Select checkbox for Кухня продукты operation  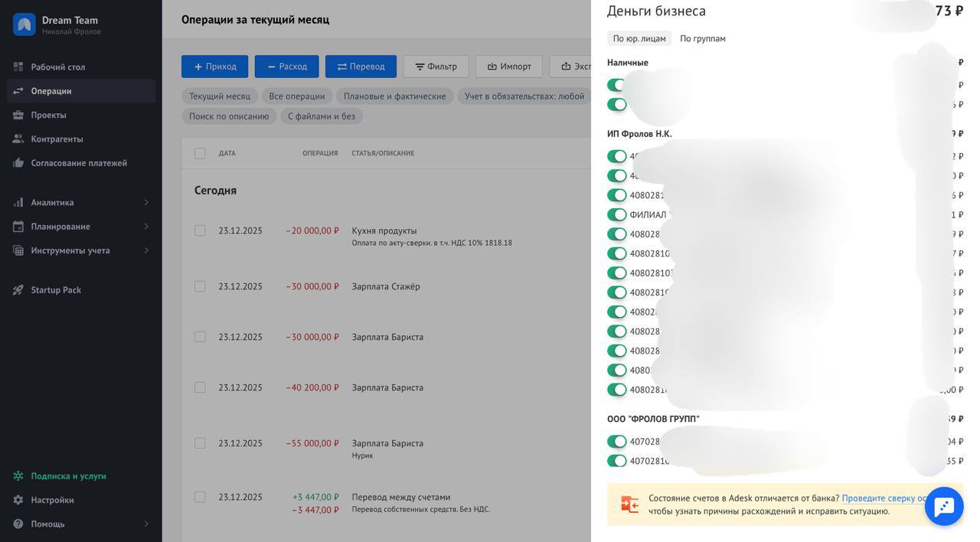click(x=200, y=230)
